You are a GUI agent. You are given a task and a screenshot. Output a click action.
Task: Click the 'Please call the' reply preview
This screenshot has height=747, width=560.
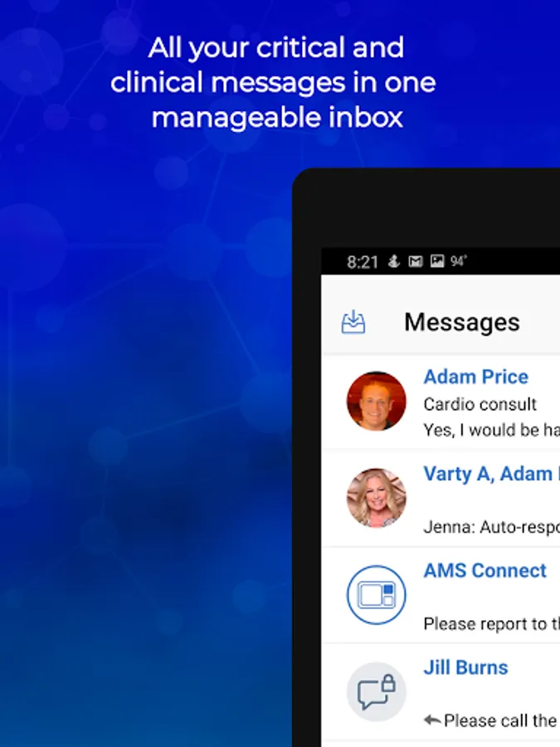click(x=500, y=720)
